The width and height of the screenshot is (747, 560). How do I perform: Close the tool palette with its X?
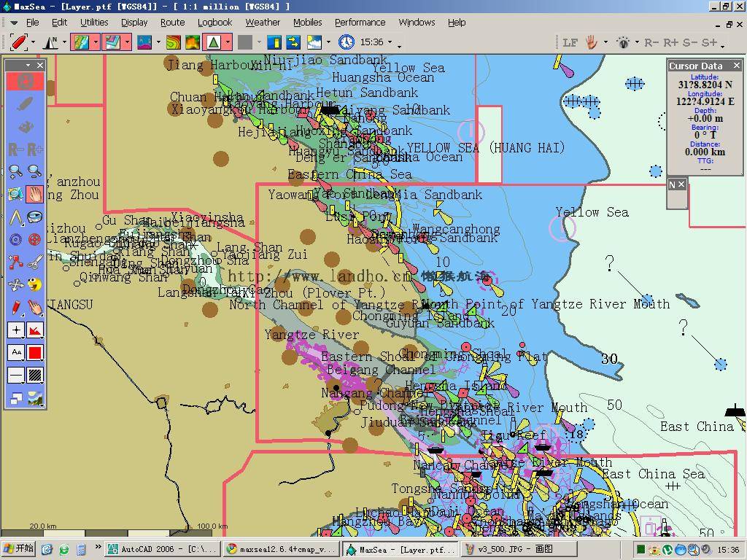[40, 65]
